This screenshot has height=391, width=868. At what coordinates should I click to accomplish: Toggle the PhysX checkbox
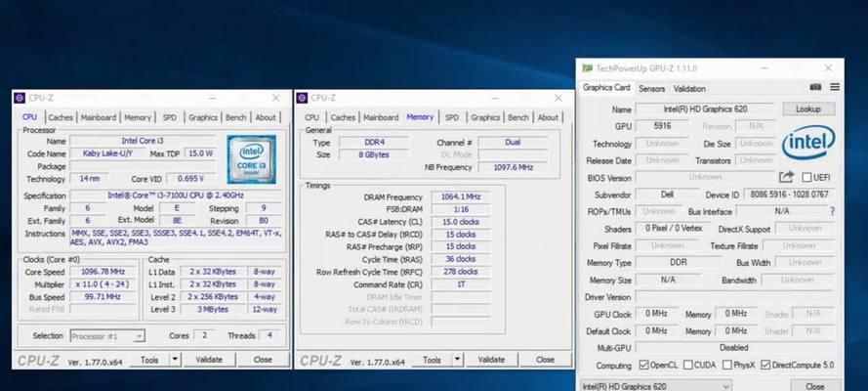(726, 365)
